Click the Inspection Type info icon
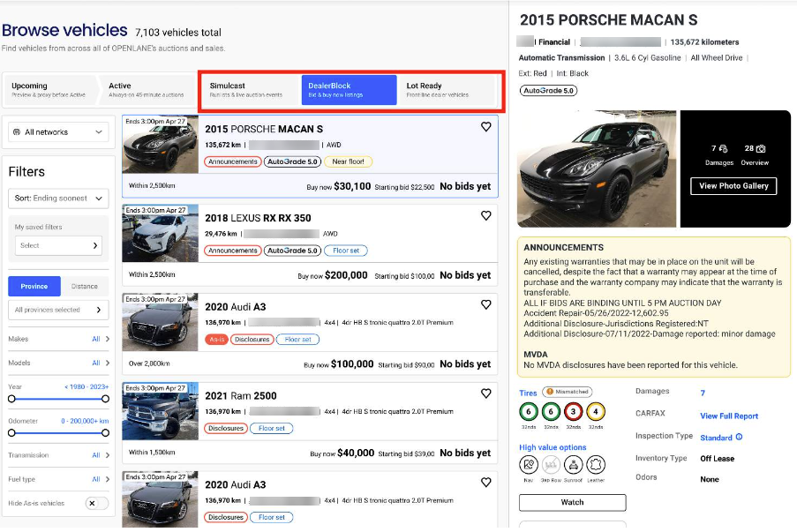 (739, 438)
